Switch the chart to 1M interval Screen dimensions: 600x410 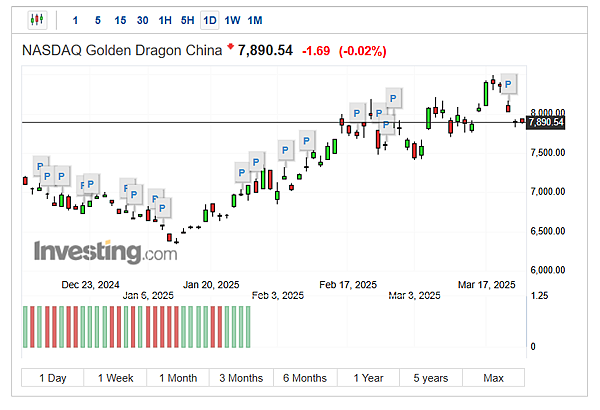pyautogui.click(x=255, y=20)
